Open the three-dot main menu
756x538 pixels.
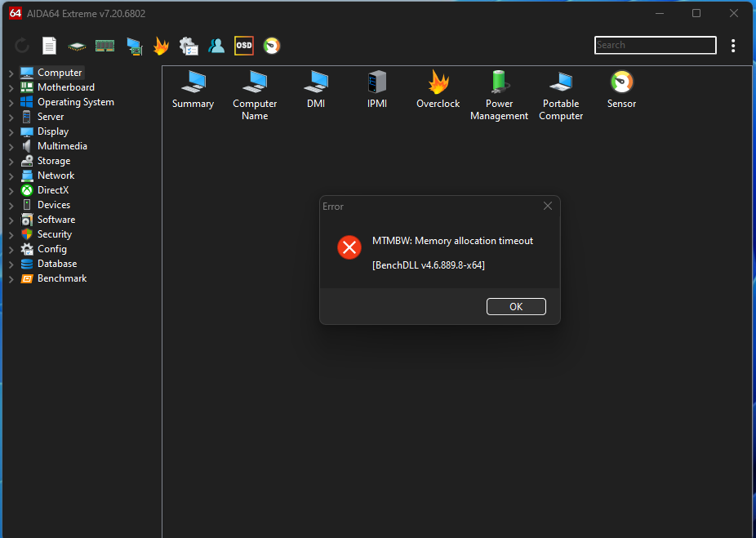pos(733,46)
